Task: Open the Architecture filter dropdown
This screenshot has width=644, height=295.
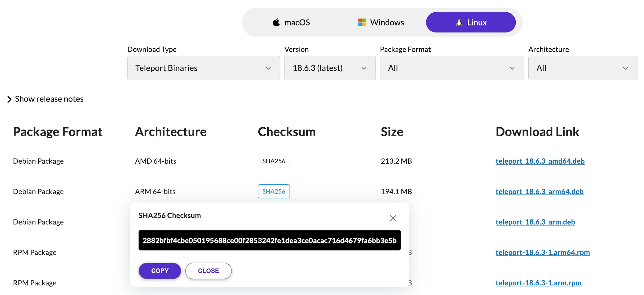Action: point(582,68)
